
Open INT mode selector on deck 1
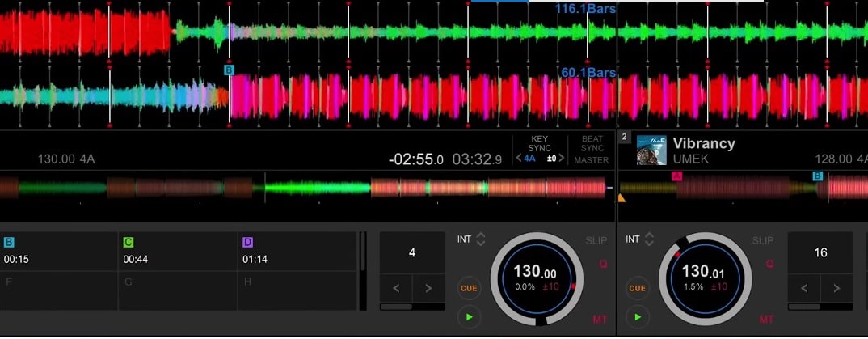pyautogui.click(x=470, y=239)
